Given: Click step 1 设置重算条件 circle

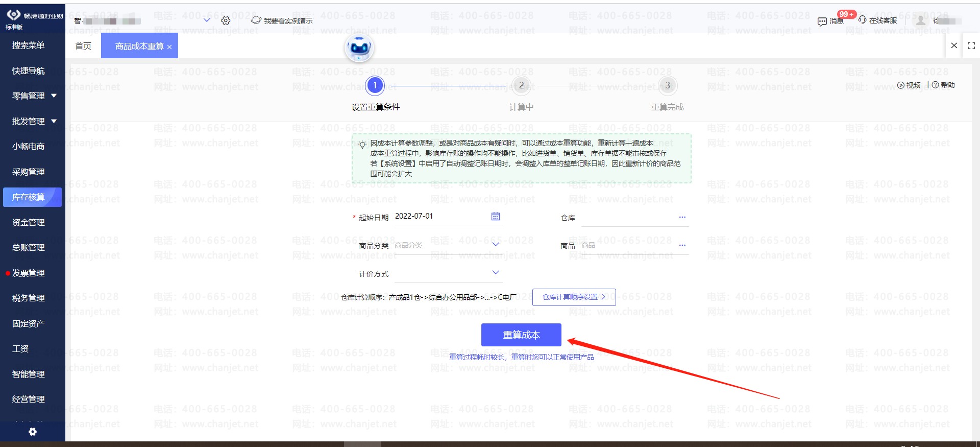Looking at the screenshot, I should coord(375,85).
